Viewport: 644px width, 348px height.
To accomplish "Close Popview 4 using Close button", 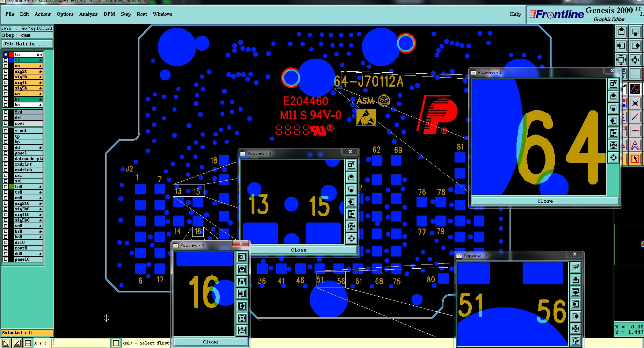I will pyautogui.click(x=210, y=342).
